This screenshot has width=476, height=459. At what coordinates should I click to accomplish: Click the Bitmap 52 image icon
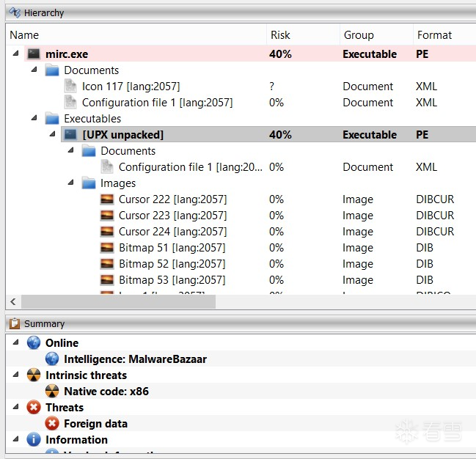[107, 263]
